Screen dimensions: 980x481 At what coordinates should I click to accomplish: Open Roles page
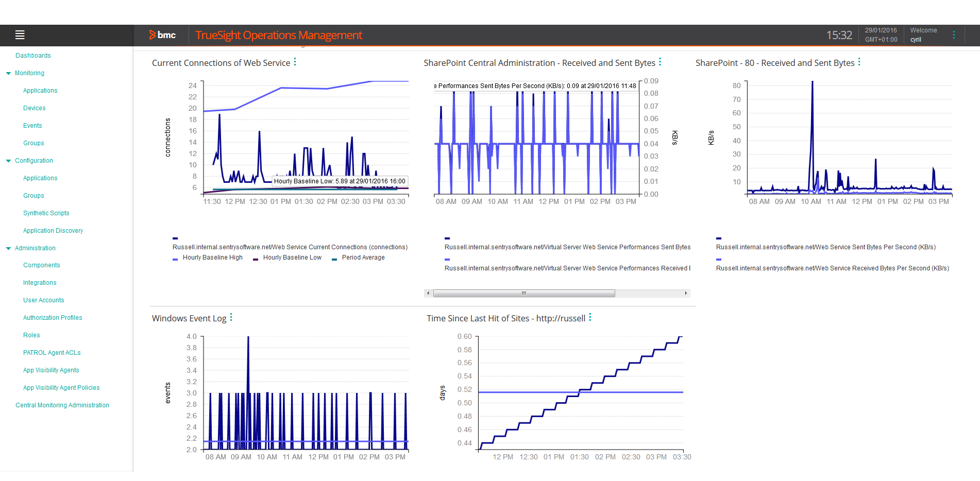click(x=31, y=335)
